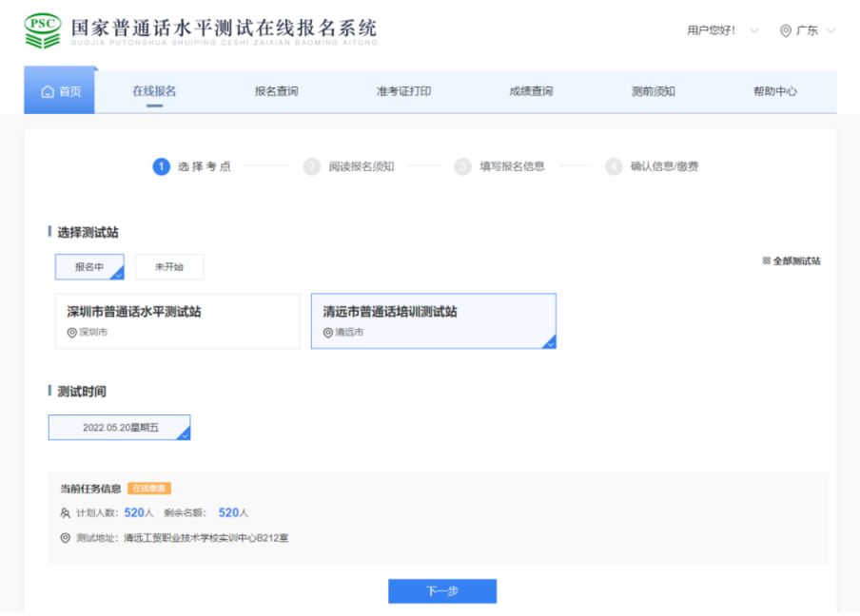860x616 pixels.
Task: Open the 准考证打印 tab
Action: 403,91
